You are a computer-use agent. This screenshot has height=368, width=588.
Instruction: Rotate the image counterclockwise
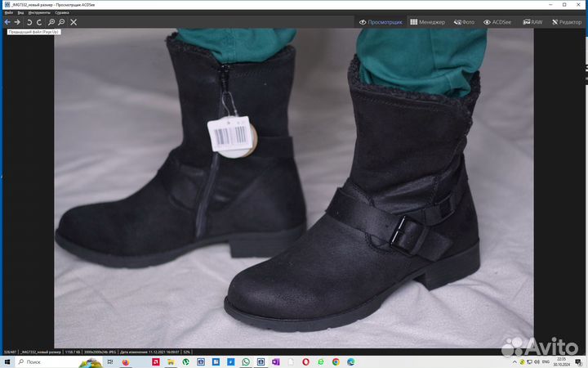pyautogui.click(x=29, y=22)
